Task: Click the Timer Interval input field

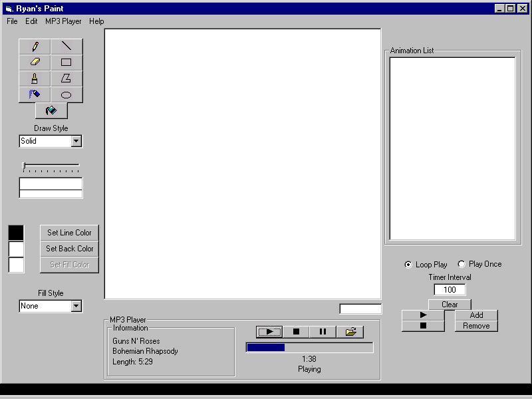Action: tap(450, 289)
